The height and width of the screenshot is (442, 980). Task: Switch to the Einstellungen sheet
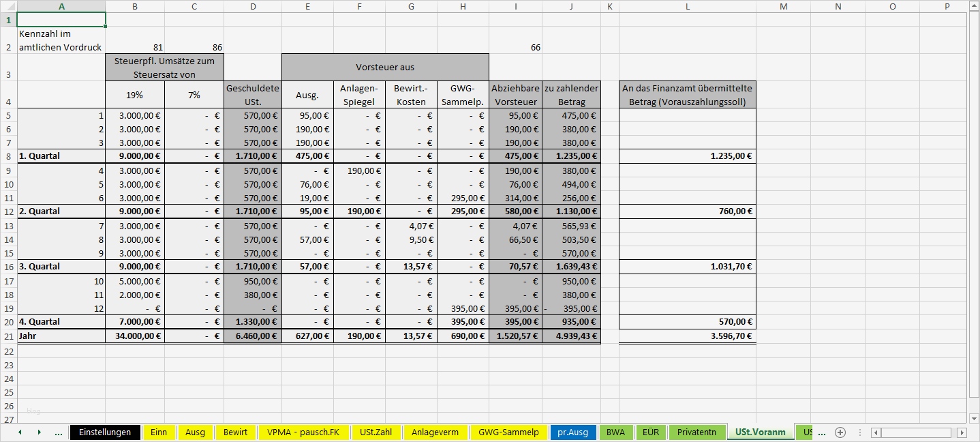[x=105, y=432]
